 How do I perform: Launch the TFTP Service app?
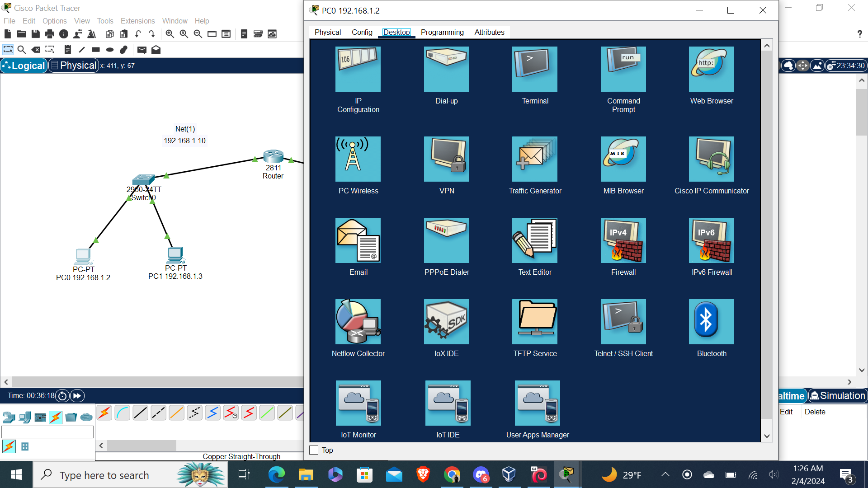pyautogui.click(x=534, y=322)
